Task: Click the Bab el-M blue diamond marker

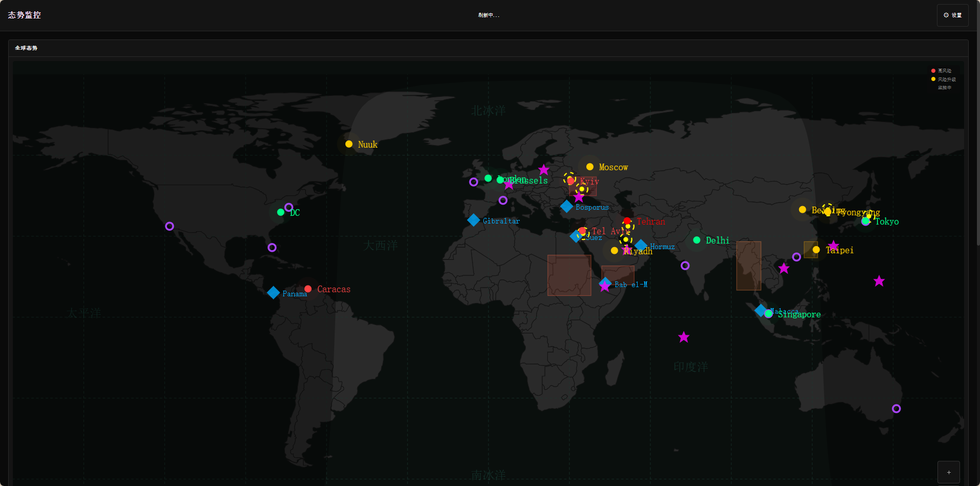Action: [x=605, y=282]
